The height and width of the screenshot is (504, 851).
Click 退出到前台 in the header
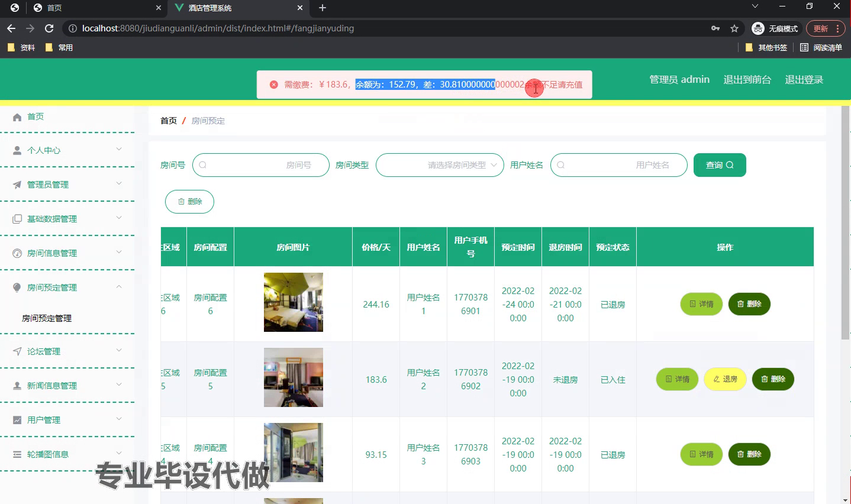(747, 79)
